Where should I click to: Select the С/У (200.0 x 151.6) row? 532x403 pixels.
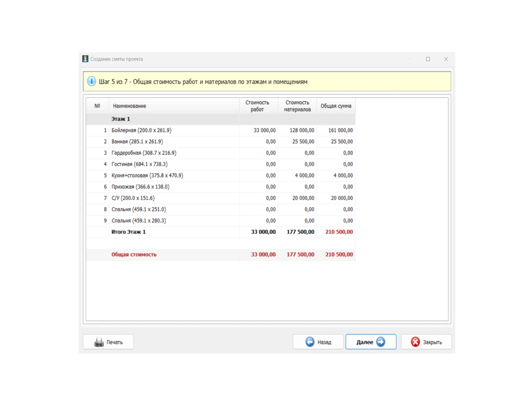220,198
